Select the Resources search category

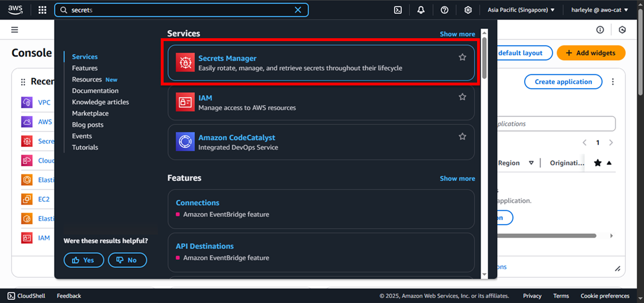tap(87, 79)
